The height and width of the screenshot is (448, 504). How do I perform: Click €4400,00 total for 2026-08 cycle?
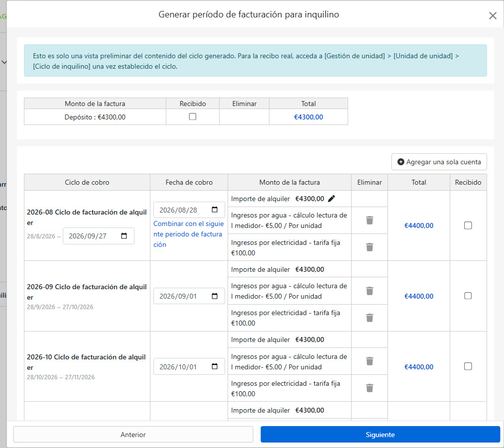tap(418, 225)
